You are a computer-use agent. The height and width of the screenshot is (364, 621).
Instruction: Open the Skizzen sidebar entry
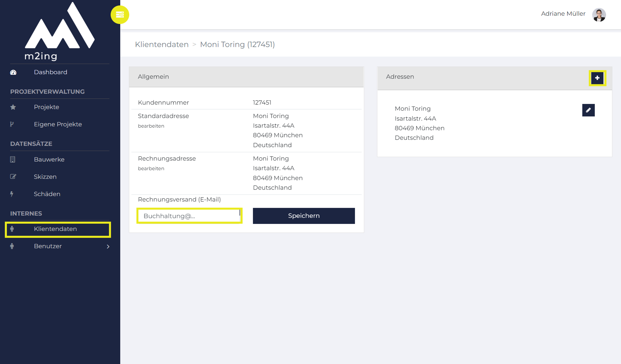click(x=45, y=177)
